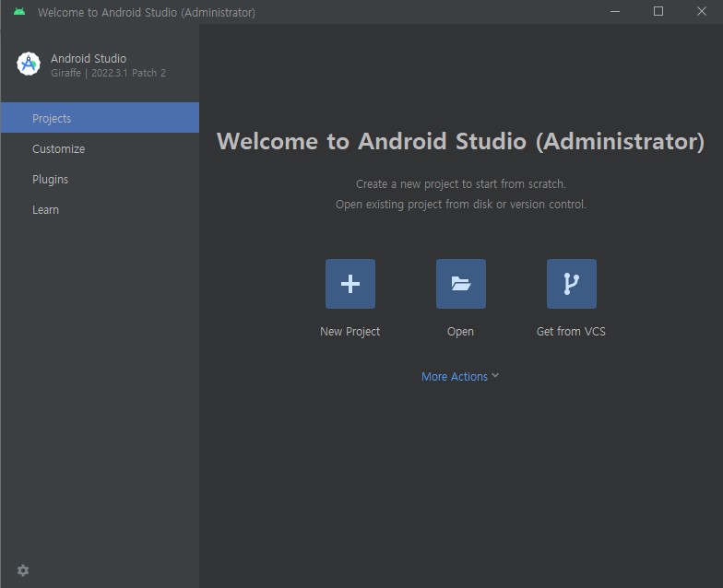Click the Get from VCS label

pyautogui.click(x=571, y=332)
